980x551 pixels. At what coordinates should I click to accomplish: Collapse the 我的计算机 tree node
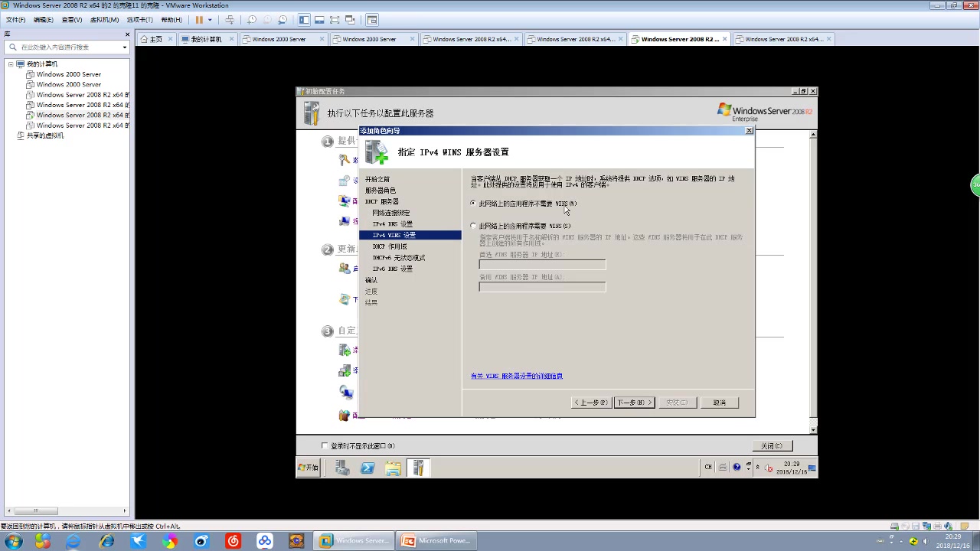coord(11,64)
